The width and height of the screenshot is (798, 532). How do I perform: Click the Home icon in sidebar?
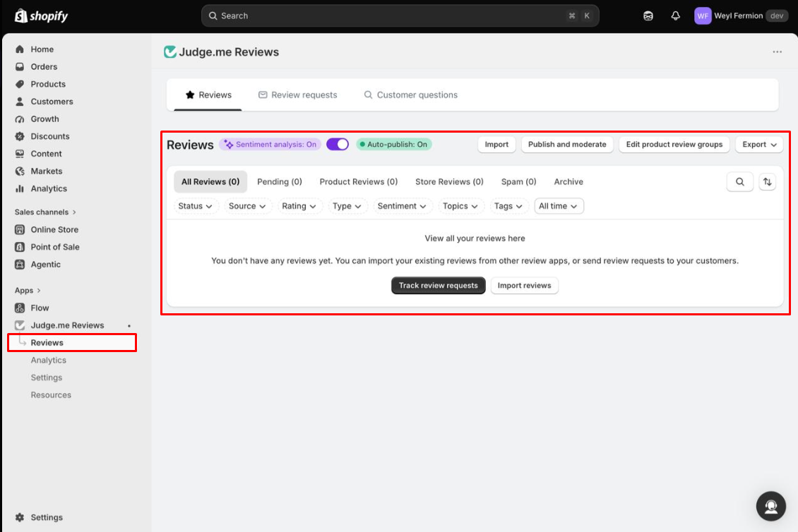point(20,49)
